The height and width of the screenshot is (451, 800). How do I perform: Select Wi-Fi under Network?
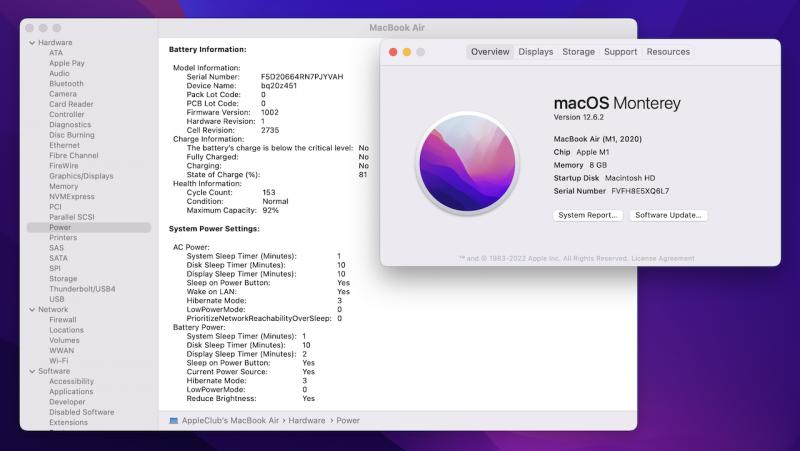point(59,361)
